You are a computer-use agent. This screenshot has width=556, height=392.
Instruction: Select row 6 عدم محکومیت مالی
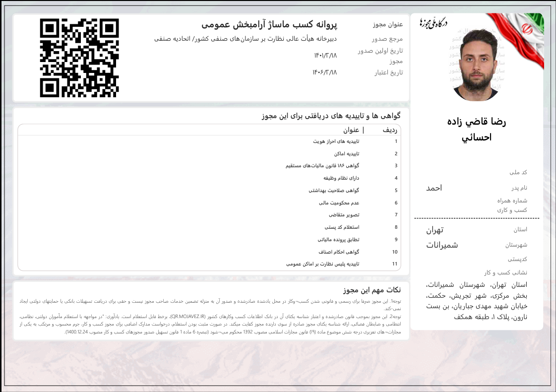pos(209,203)
